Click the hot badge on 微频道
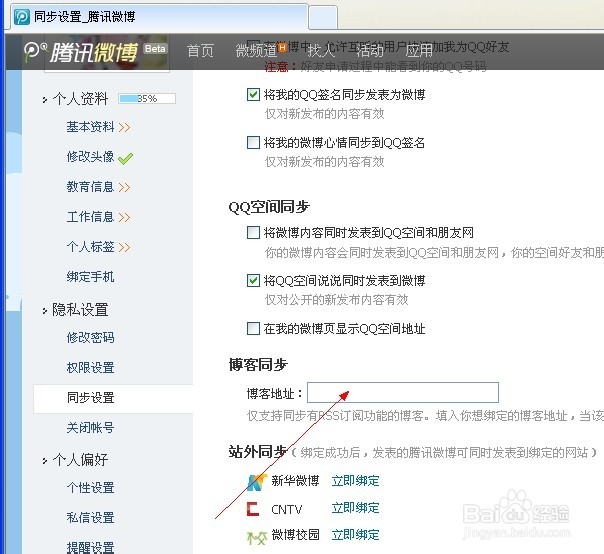The height and width of the screenshot is (554, 604). [x=282, y=47]
